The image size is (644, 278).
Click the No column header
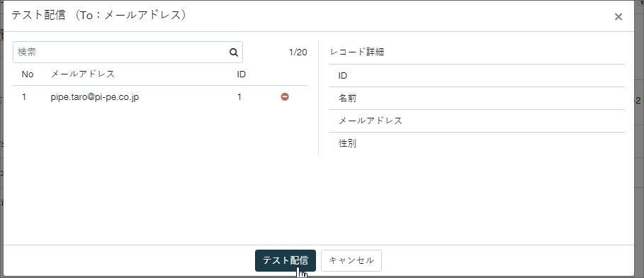coord(28,74)
